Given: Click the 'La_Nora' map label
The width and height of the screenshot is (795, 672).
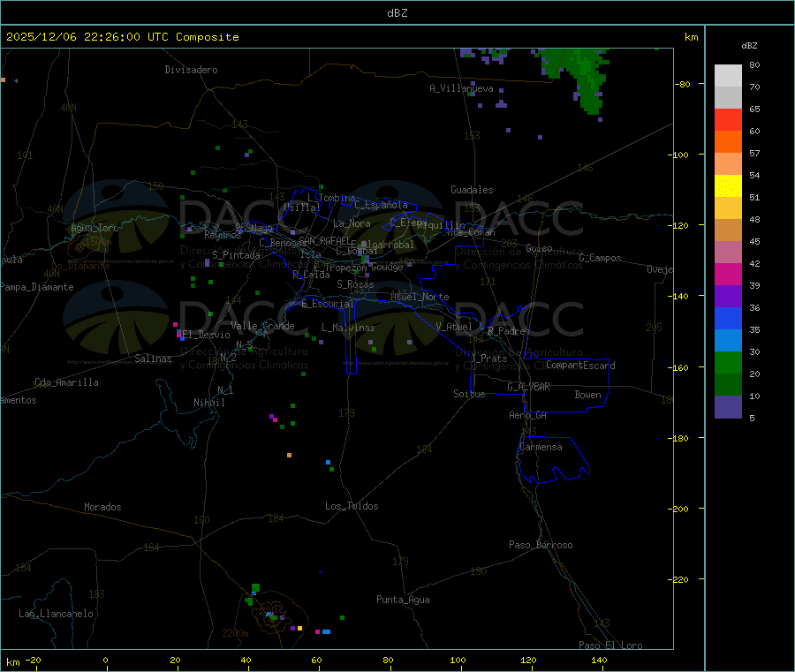Looking at the screenshot, I should pyautogui.click(x=352, y=223).
